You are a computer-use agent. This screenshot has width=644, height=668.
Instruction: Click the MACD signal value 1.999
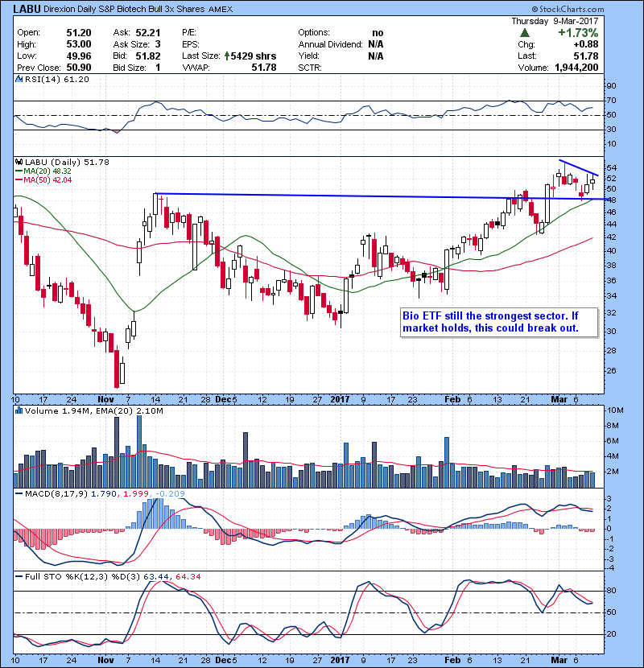(135, 494)
